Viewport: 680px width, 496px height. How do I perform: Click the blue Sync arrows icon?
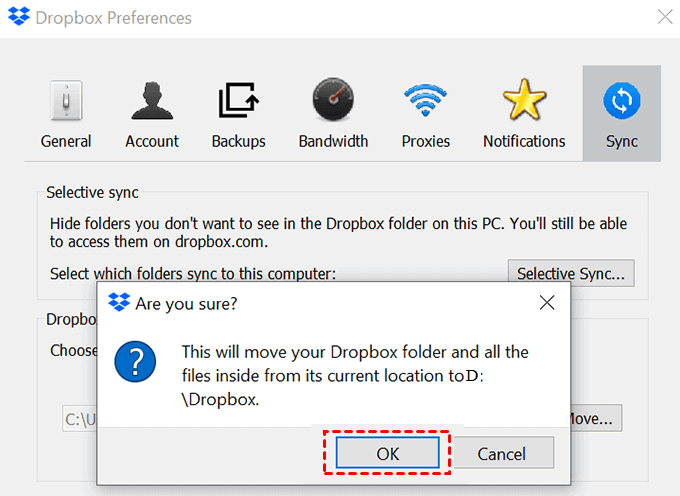coord(621,101)
